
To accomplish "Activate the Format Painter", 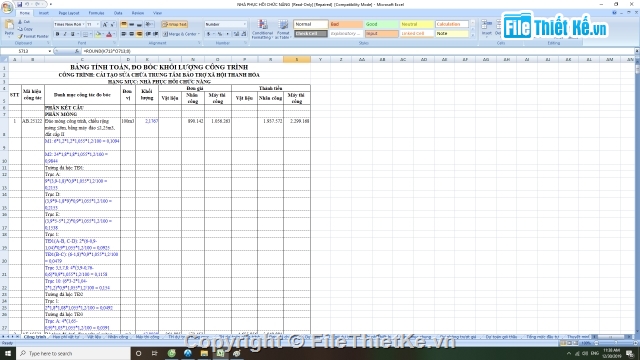I will 33,36.
